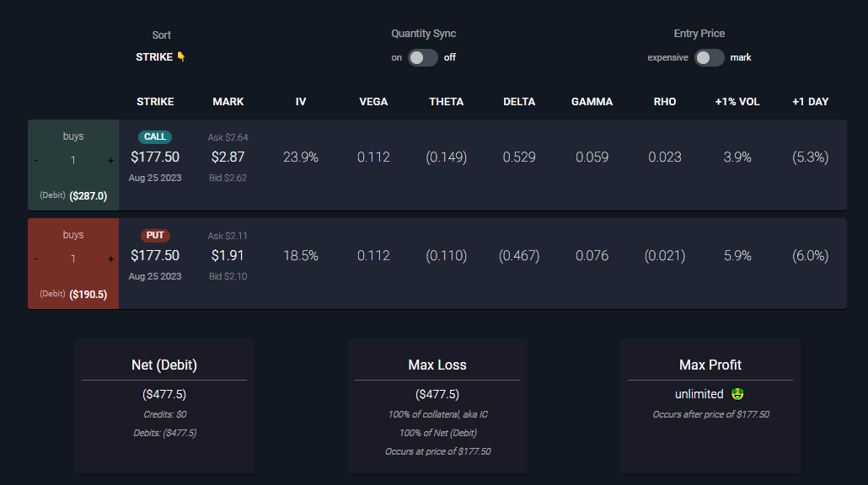Click the MARK column header
868x485 pixels.
pyautogui.click(x=228, y=102)
